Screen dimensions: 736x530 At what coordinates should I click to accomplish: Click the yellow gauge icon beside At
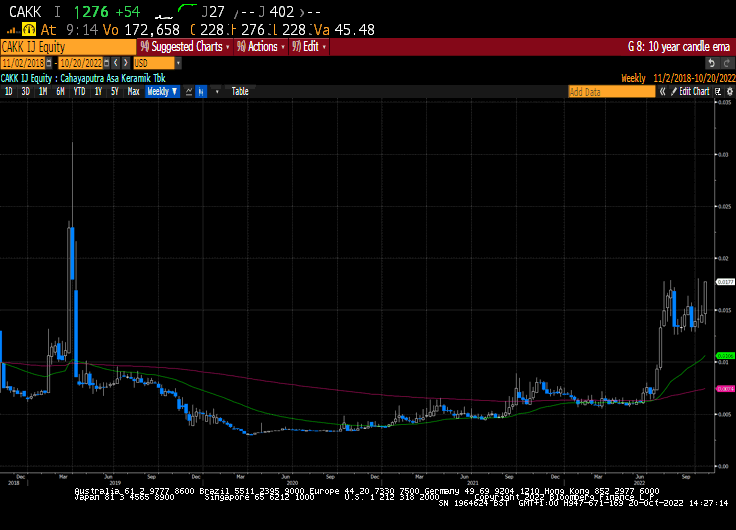click(x=29, y=30)
